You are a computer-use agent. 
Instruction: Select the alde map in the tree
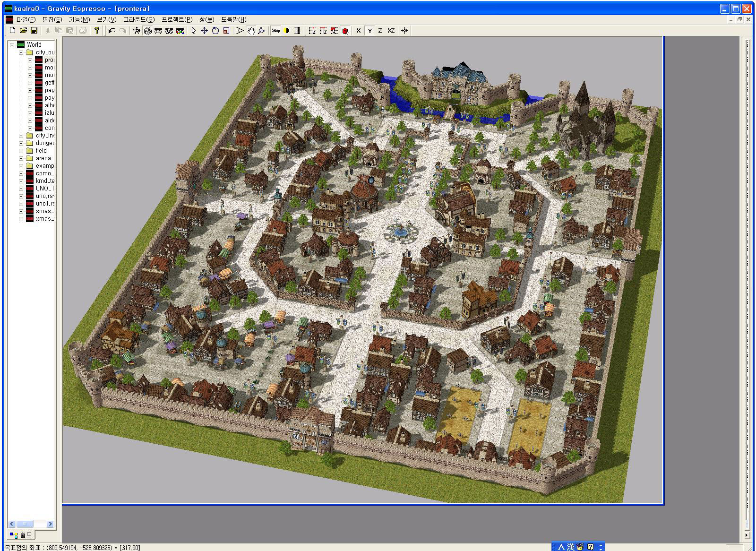(50, 121)
